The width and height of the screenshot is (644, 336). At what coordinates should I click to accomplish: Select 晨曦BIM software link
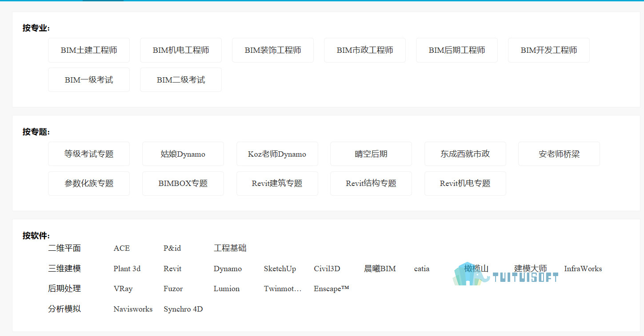pyautogui.click(x=380, y=269)
